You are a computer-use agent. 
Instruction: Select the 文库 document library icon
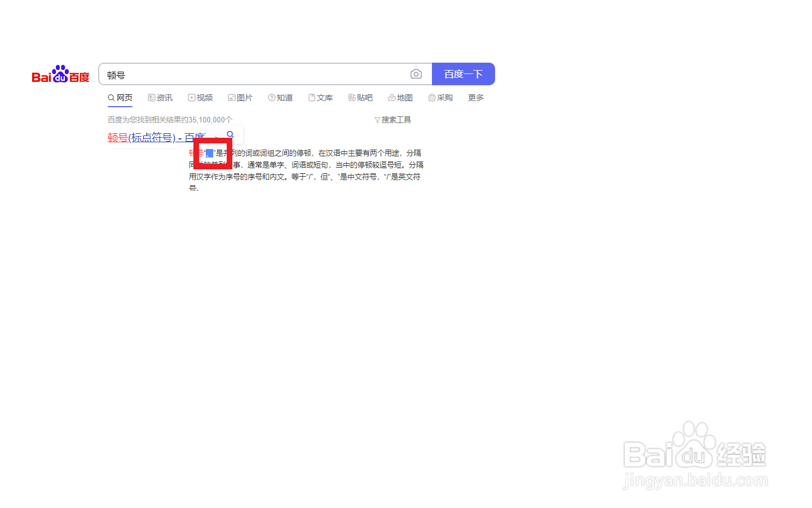312,97
